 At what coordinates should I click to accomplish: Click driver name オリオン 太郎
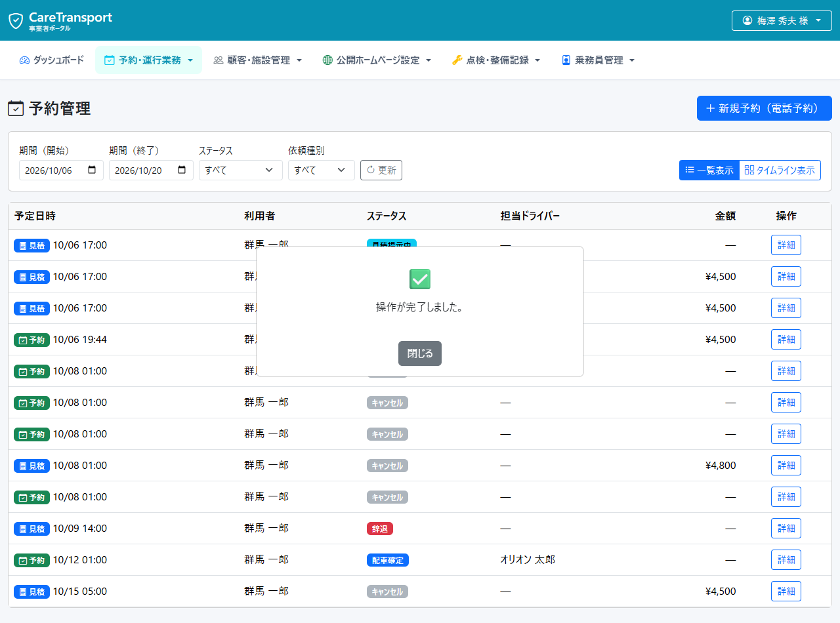tap(528, 560)
